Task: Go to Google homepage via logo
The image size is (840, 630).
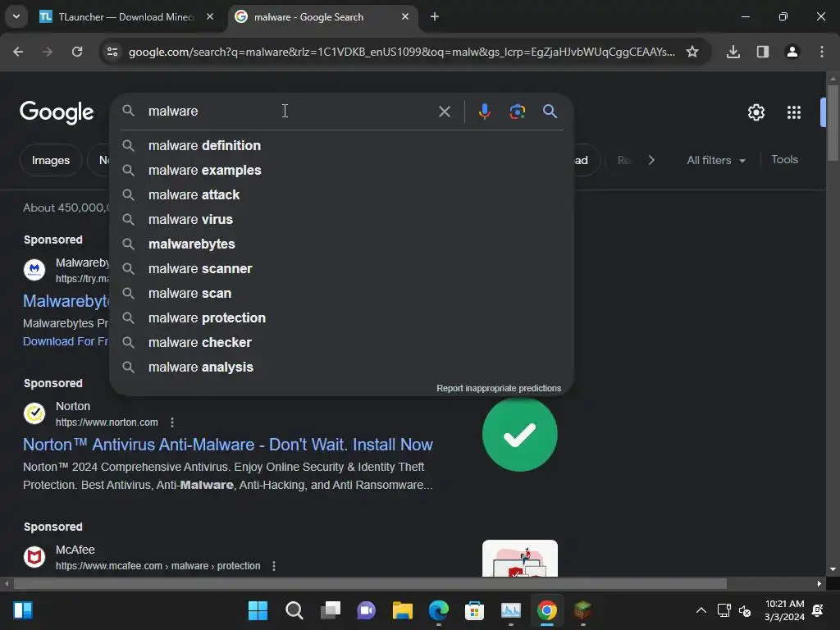Action: [57, 112]
